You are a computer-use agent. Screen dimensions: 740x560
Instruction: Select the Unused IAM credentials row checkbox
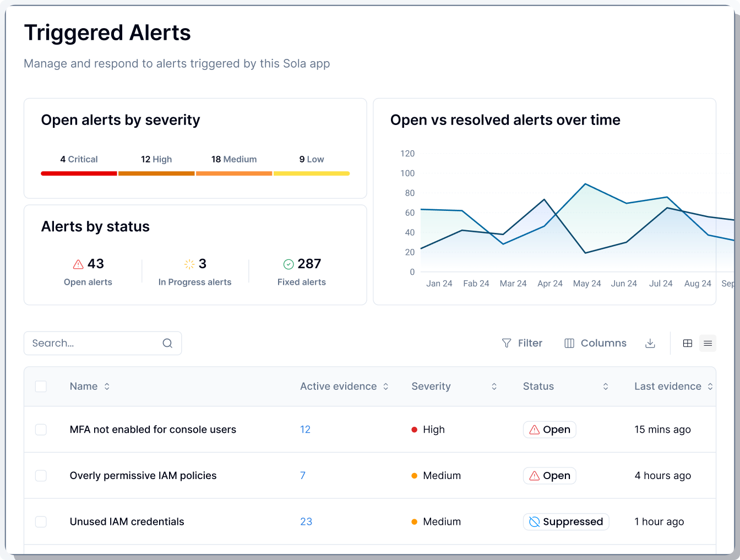point(41,521)
